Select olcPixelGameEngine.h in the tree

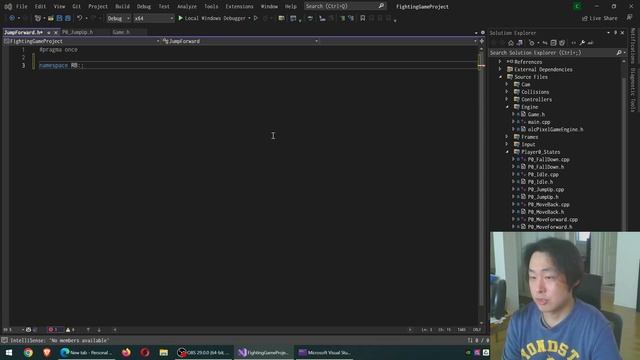coord(555,129)
